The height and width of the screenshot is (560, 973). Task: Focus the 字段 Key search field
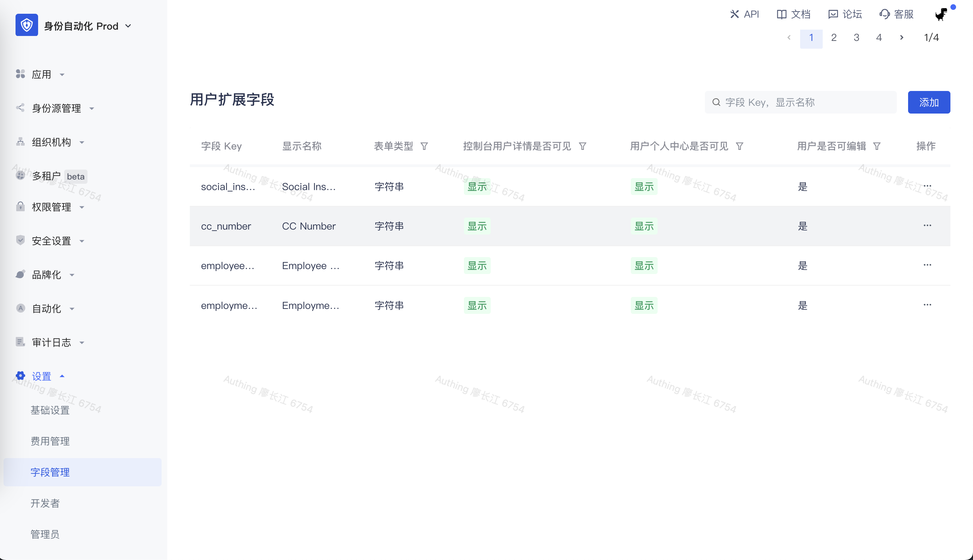click(x=804, y=102)
